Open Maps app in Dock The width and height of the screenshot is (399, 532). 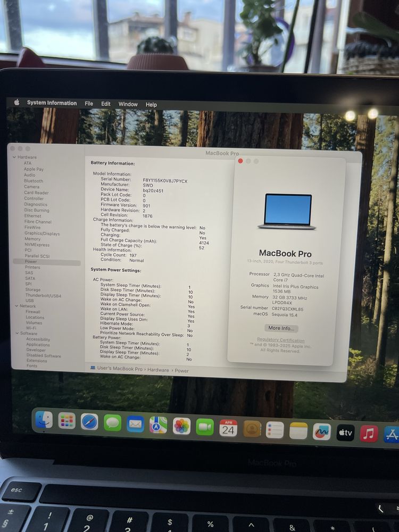click(x=159, y=425)
